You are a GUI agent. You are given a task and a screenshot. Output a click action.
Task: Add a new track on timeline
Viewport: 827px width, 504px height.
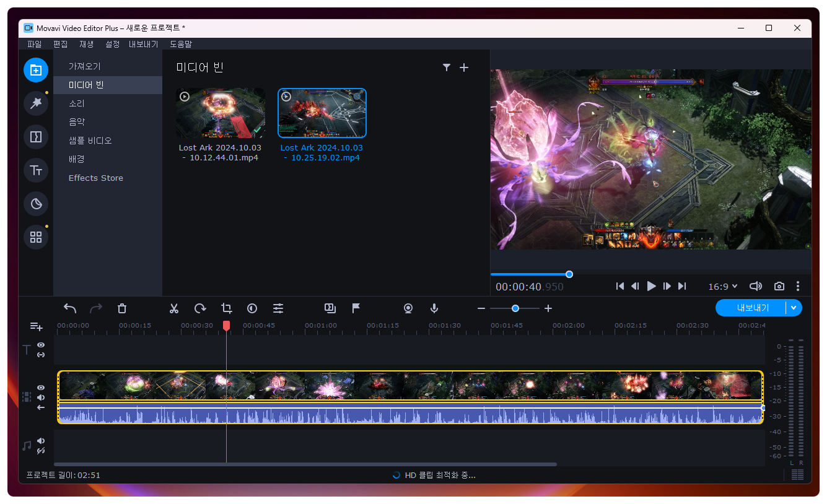point(37,326)
